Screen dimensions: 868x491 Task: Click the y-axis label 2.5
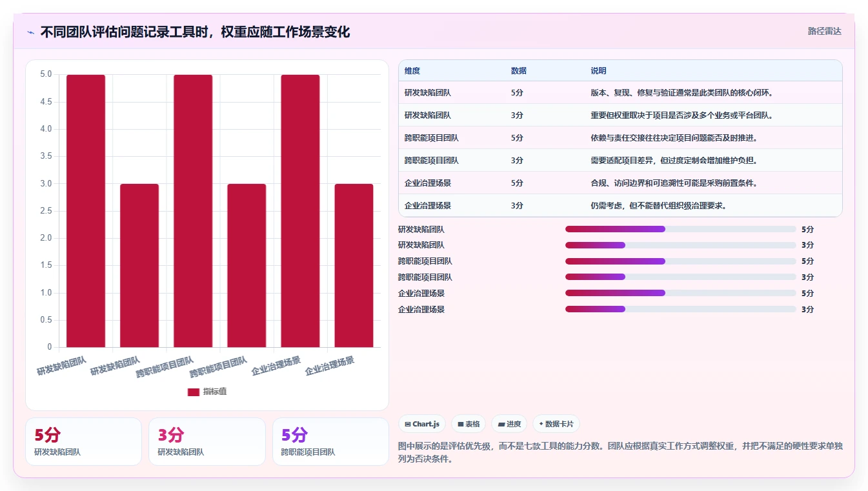pos(46,211)
